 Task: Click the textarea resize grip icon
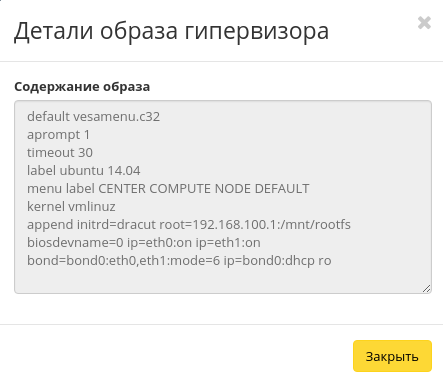[426, 289]
